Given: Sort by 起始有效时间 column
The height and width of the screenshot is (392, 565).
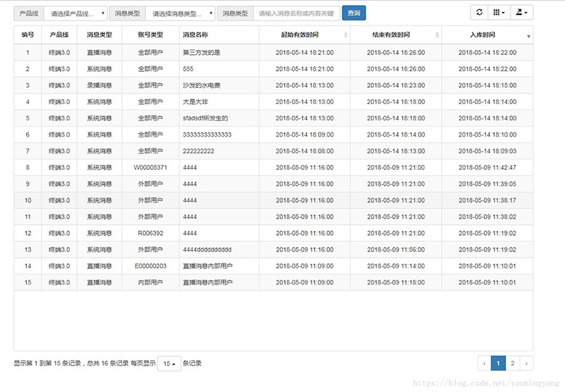Looking at the screenshot, I should 304,35.
